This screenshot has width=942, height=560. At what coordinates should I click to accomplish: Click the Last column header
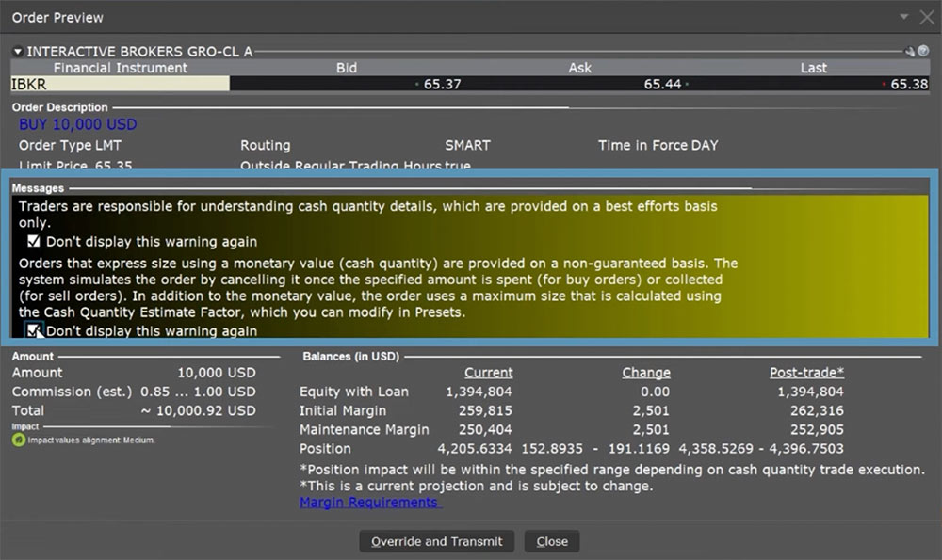[814, 68]
